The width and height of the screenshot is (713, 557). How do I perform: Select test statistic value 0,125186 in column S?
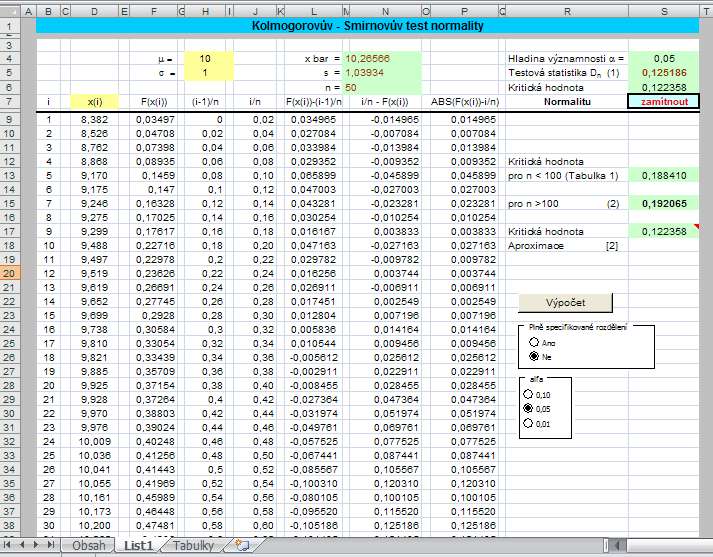point(664,73)
